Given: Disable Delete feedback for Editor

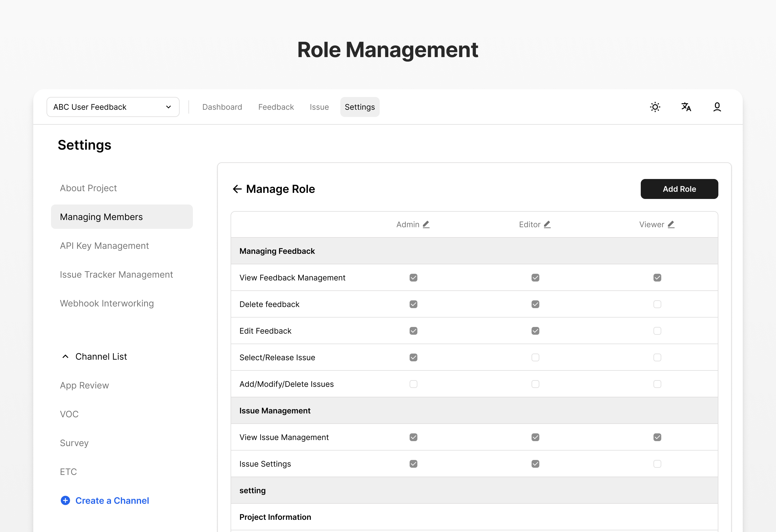Looking at the screenshot, I should (535, 304).
